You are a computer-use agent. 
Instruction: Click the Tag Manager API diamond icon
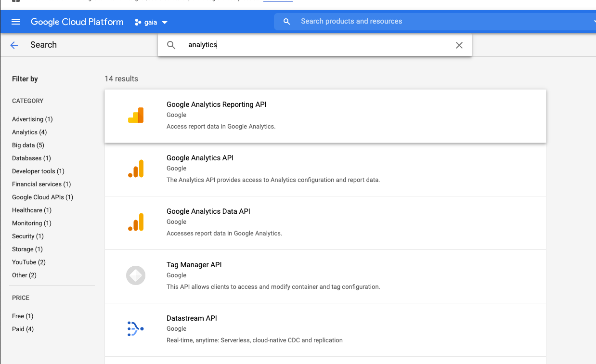coord(136,275)
